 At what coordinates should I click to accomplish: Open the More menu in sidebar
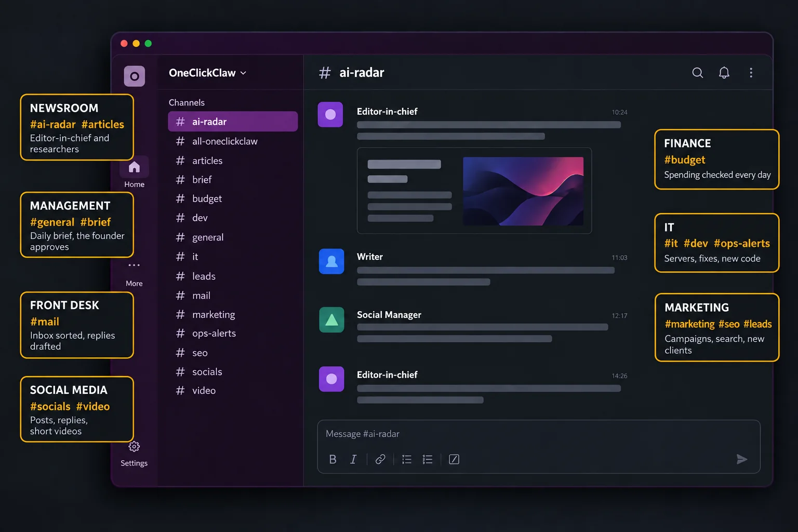[134, 274]
